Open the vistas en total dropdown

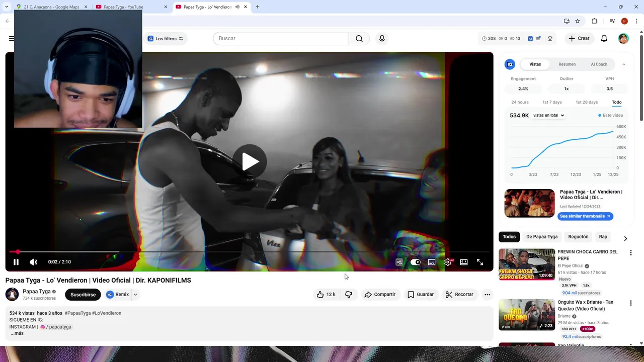(x=548, y=116)
